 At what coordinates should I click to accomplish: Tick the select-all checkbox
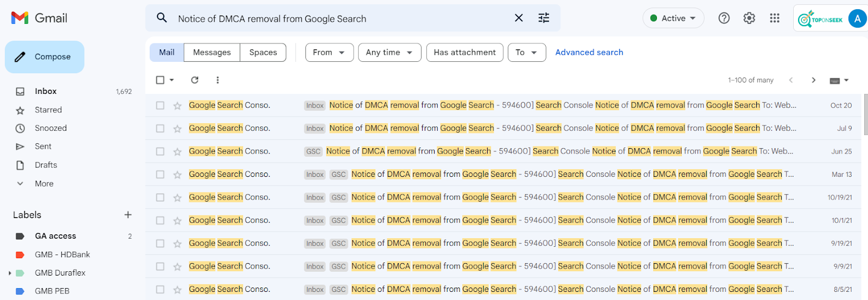(x=160, y=80)
